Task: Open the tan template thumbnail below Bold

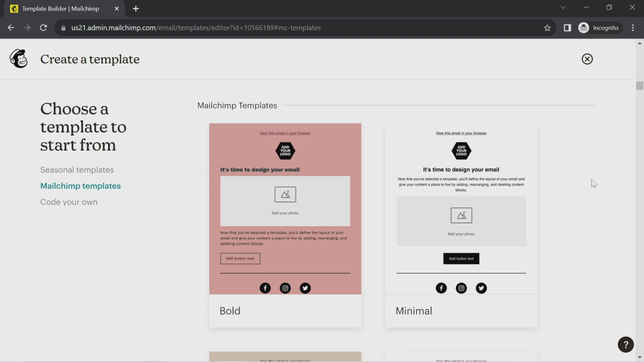Action: coord(285,356)
